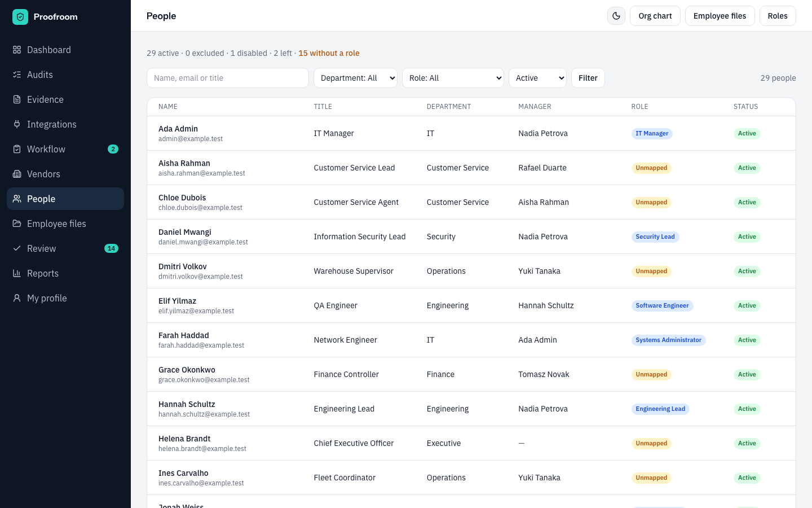Screen dimensions: 812x508
Task: Click the ROLE column header
Action: pyautogui.click(x=639, y=107)
